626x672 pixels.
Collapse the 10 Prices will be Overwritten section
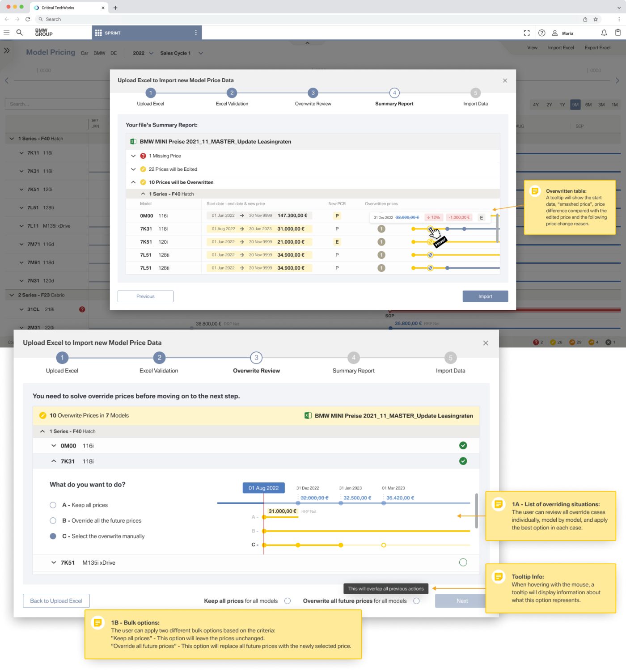pyautogui.click(x=133, y=182)
